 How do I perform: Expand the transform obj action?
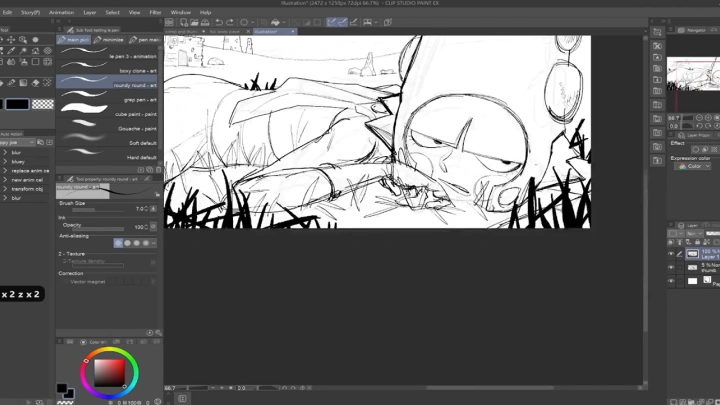(5, 189)
